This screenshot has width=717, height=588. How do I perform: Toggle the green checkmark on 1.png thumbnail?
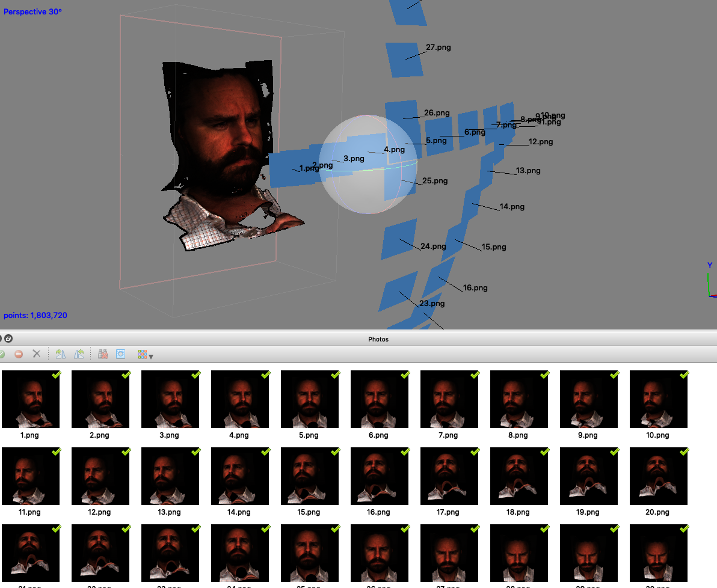[x=56, y=375]
